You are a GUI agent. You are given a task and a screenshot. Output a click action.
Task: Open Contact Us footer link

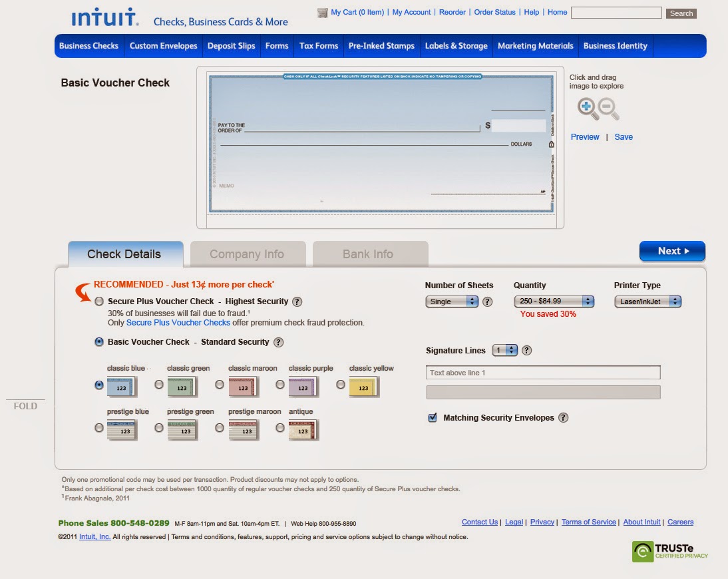click(x=480, y=522)
